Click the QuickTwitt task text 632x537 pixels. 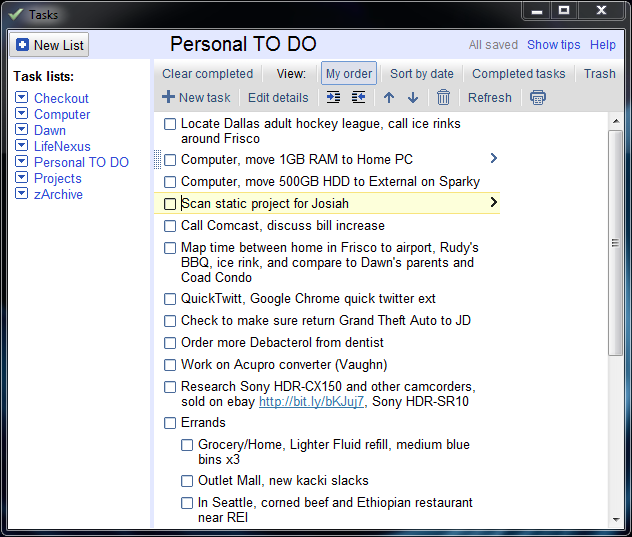[x=308, y=298]
